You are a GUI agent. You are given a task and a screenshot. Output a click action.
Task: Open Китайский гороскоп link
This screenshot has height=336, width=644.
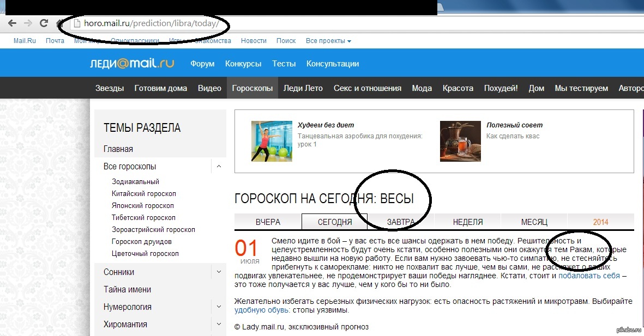coord(144,193)
